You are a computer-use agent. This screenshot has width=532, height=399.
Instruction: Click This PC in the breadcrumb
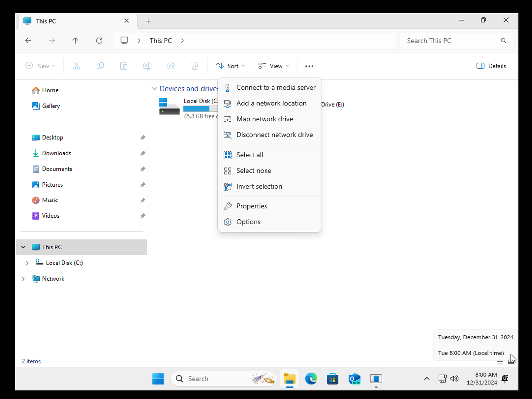(161, 41)
